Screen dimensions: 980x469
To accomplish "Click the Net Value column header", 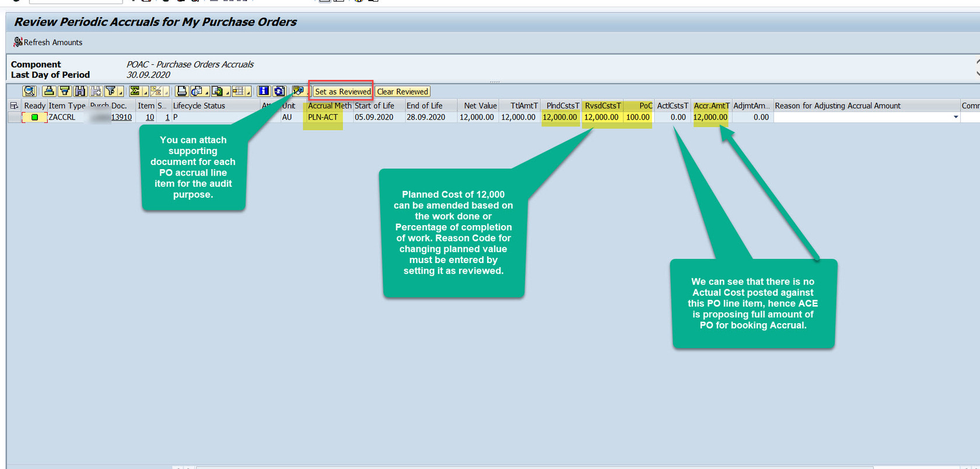I will tap(479, 106).
